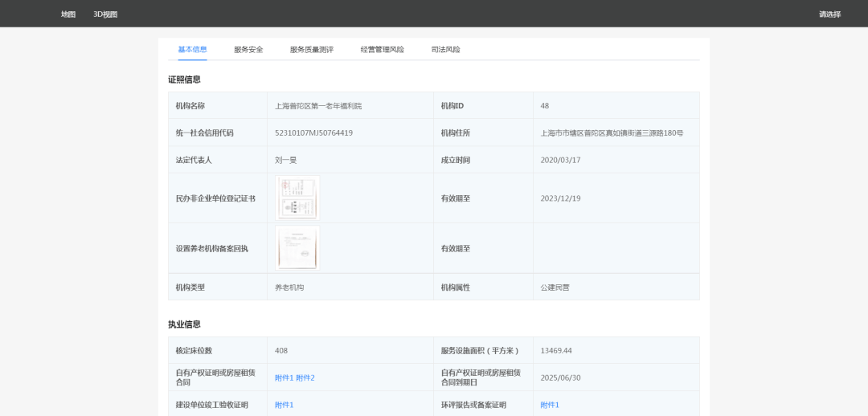Open the 设置养老机构备案回执 receipt image

(x=297, y=247)
